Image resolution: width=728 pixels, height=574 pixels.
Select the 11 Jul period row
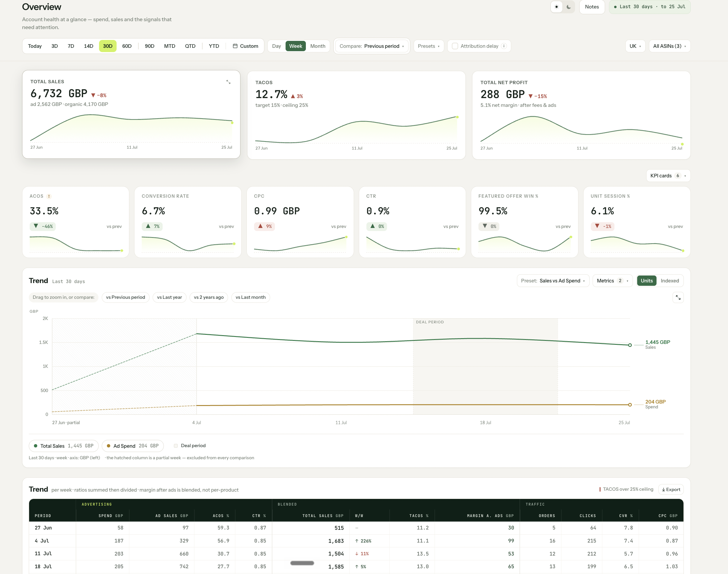[x=356, y=553]
